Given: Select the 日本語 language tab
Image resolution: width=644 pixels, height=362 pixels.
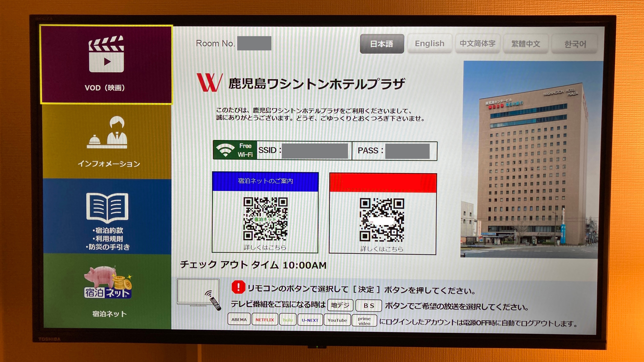Looking at the screenshot, I should tap(382, 44).
